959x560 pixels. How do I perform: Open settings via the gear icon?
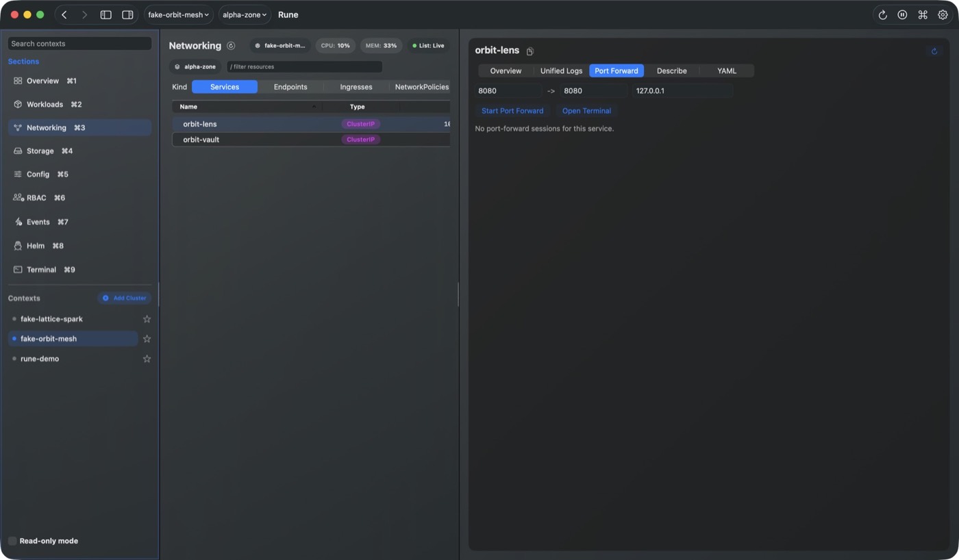pyautogui.click(x=943, y=15)
